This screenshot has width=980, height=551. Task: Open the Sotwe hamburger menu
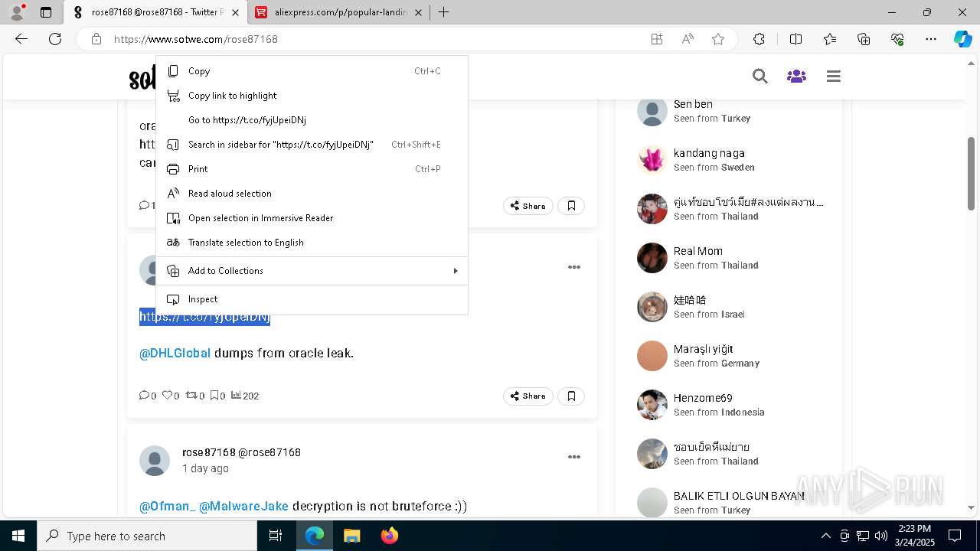tap(834, 77)
